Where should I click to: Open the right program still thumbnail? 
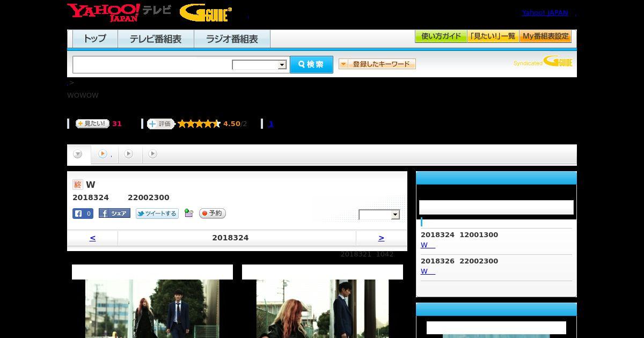[x=323, y=308]
